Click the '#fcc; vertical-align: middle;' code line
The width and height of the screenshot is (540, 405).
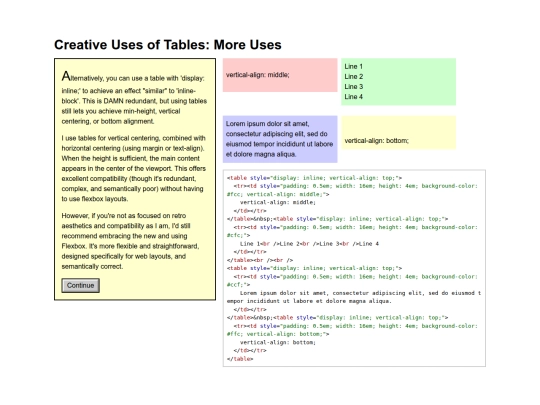(278, 194)
